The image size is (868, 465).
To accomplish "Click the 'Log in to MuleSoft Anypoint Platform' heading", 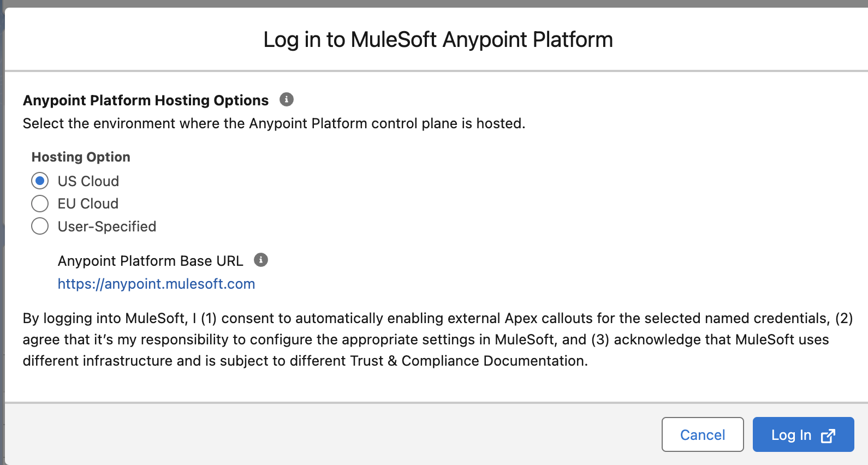I will (438, 40).
